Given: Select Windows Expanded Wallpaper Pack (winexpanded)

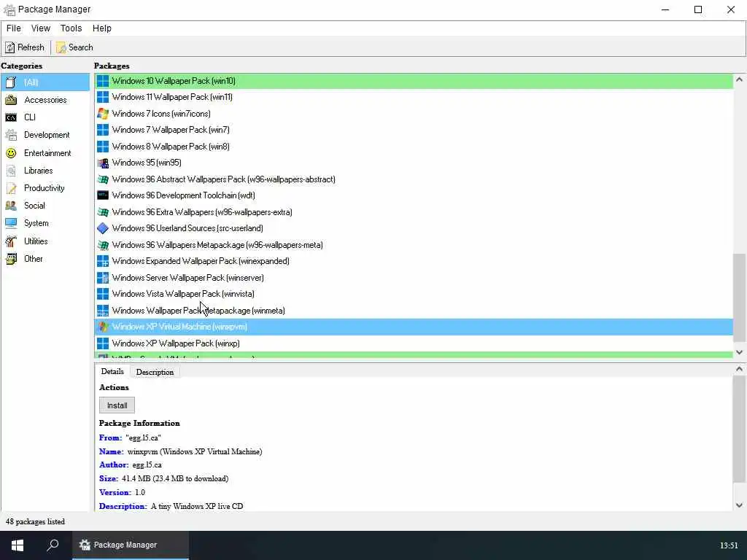Looking at the screenshot, I should click(x=414, y=261).
